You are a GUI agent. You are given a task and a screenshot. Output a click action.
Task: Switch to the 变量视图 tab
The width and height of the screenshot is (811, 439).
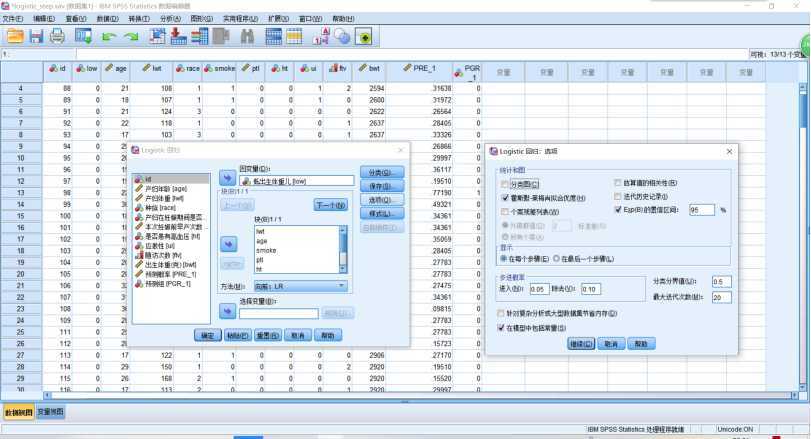[50, 412]
